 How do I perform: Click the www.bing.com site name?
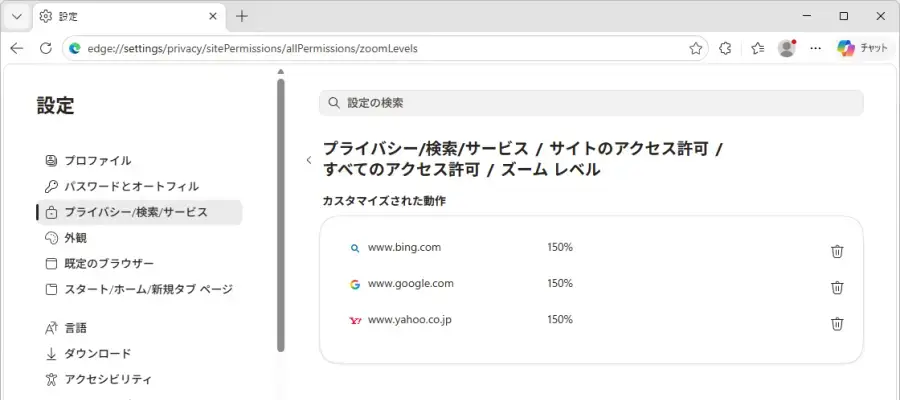click(x=404, y=248)
